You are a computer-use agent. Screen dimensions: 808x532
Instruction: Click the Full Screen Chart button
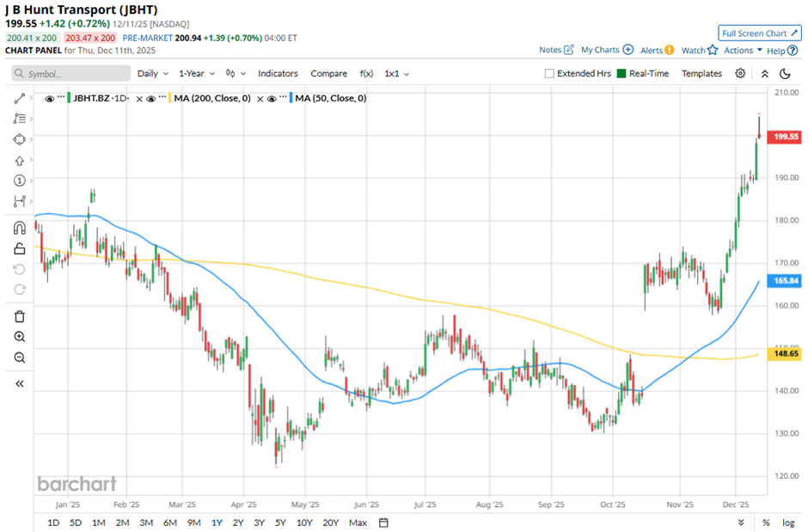[759, 33]
